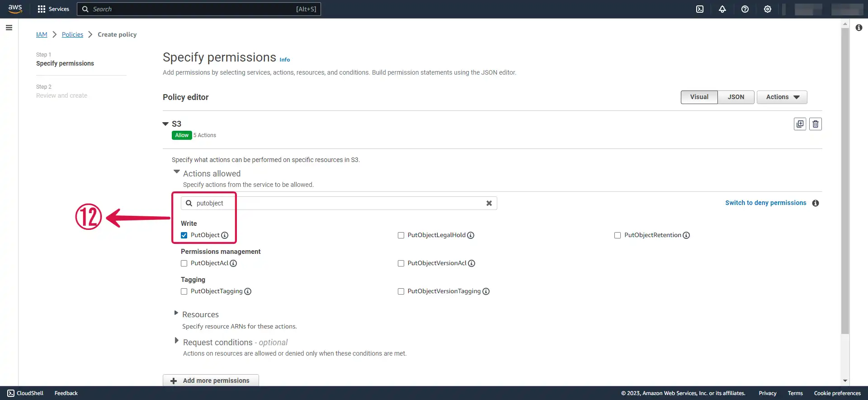Show info for PutObjectVersionAcl action

tap(472, 263)
